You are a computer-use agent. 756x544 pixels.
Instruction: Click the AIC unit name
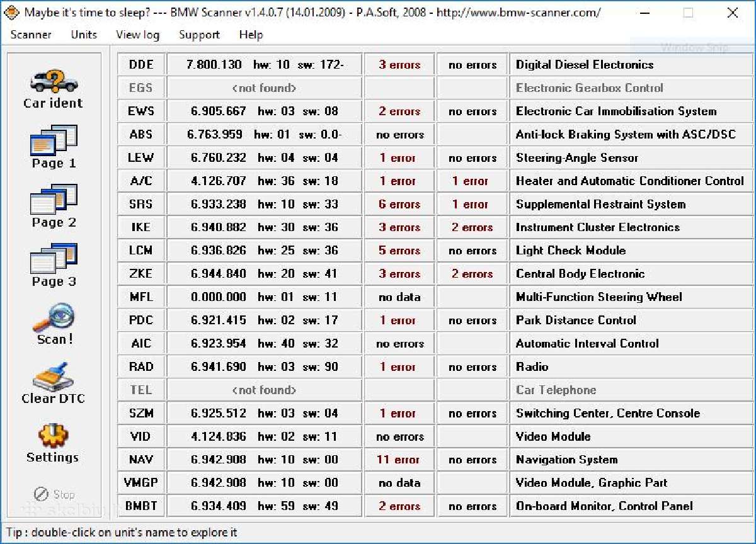[x=141, y=344]
